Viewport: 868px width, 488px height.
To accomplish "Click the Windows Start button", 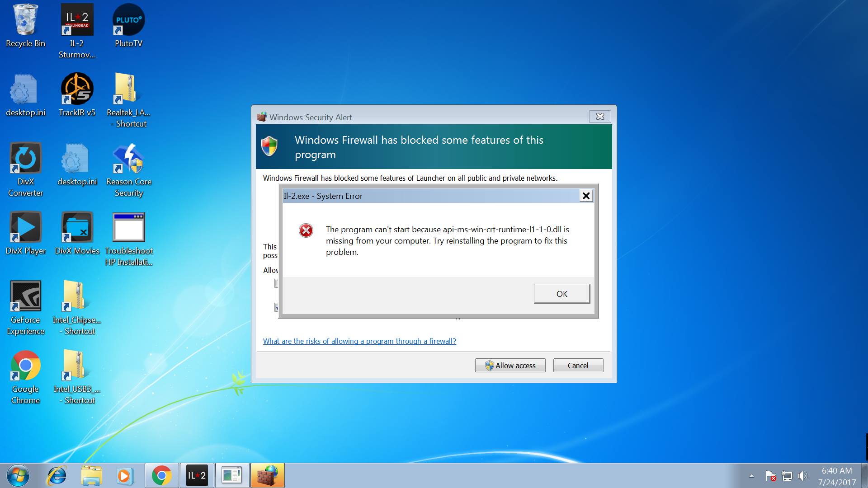I will (18, 475).
